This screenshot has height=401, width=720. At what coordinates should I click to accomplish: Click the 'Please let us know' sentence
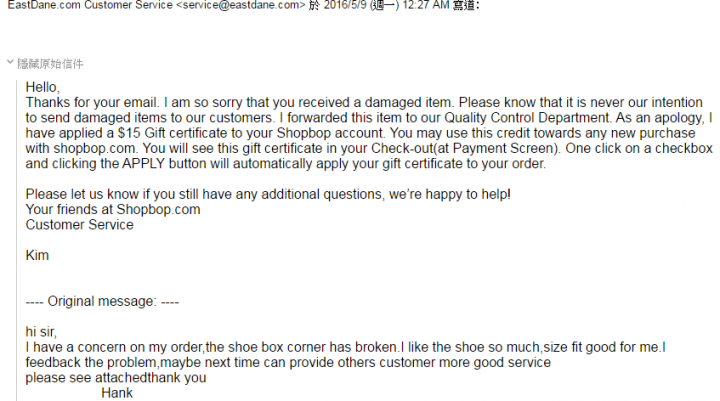(x=268, y=194)
